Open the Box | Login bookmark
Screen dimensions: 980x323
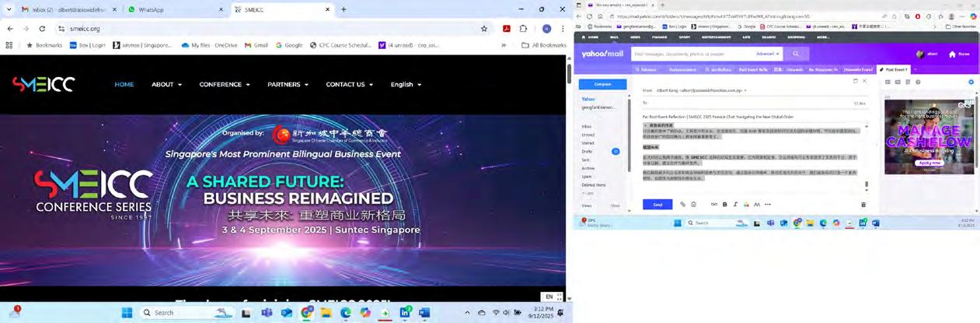(x=86, y=45)
